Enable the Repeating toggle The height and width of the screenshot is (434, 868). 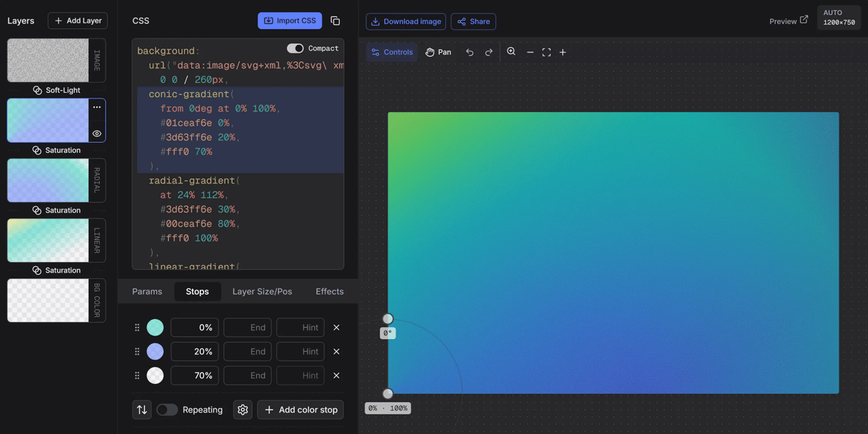[x=167, y=409]
